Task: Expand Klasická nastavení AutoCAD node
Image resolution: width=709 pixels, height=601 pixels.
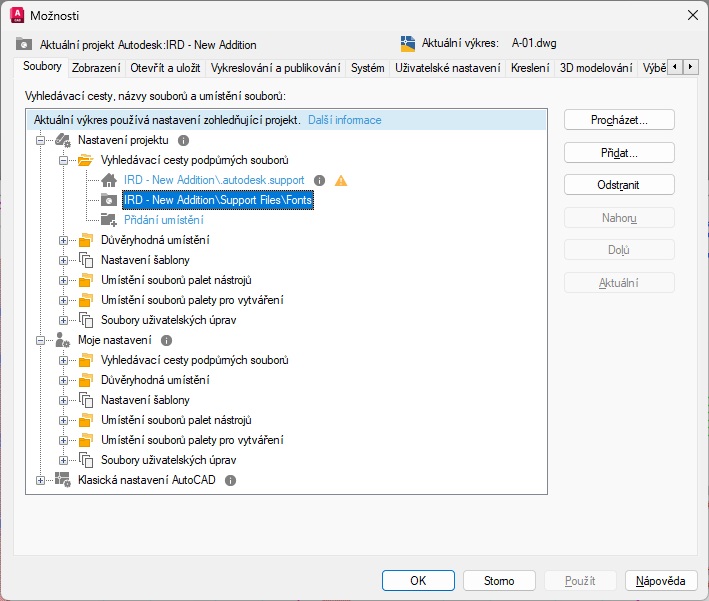Action: pos(41,481)
